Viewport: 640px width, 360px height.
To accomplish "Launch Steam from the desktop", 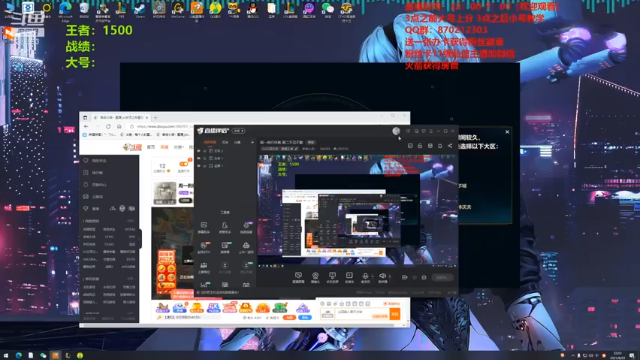I will (x=140, y=9).
